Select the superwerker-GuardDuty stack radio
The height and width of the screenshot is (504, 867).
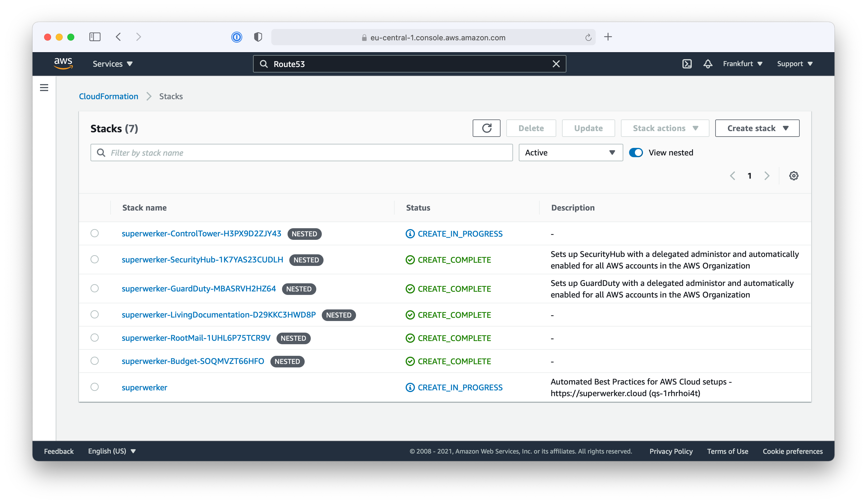coord(95,289)
